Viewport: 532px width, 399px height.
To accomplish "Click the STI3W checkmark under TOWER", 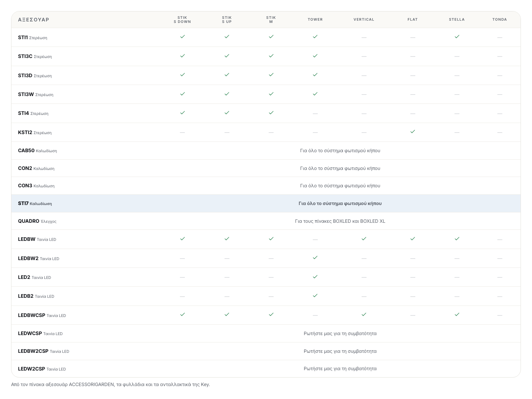I will tap(315, 94).
